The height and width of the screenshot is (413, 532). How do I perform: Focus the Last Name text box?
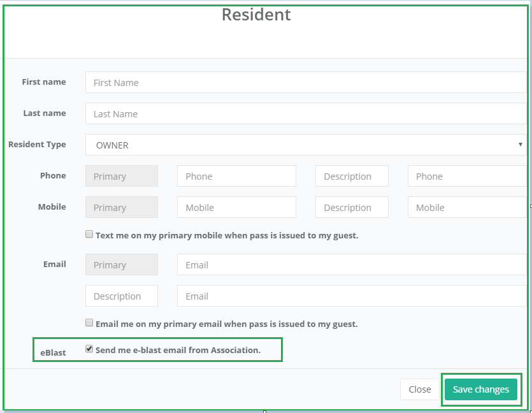coord(306,113)
